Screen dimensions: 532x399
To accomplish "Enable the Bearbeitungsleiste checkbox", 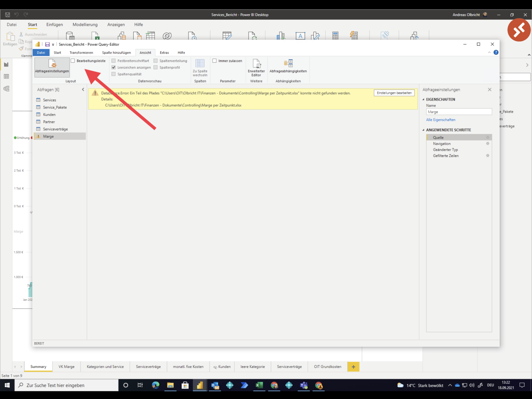I will click(73, 61).
